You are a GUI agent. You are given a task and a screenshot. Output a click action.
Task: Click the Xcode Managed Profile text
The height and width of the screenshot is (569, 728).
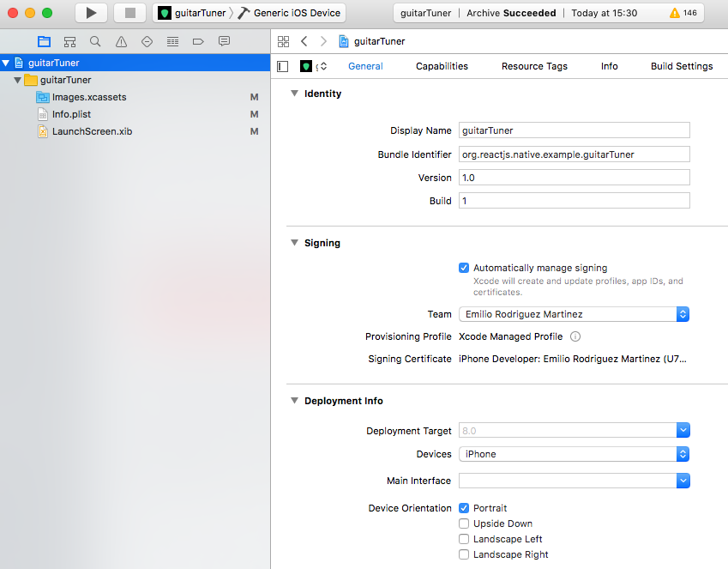pyautogui.click(x=510, y=336)
